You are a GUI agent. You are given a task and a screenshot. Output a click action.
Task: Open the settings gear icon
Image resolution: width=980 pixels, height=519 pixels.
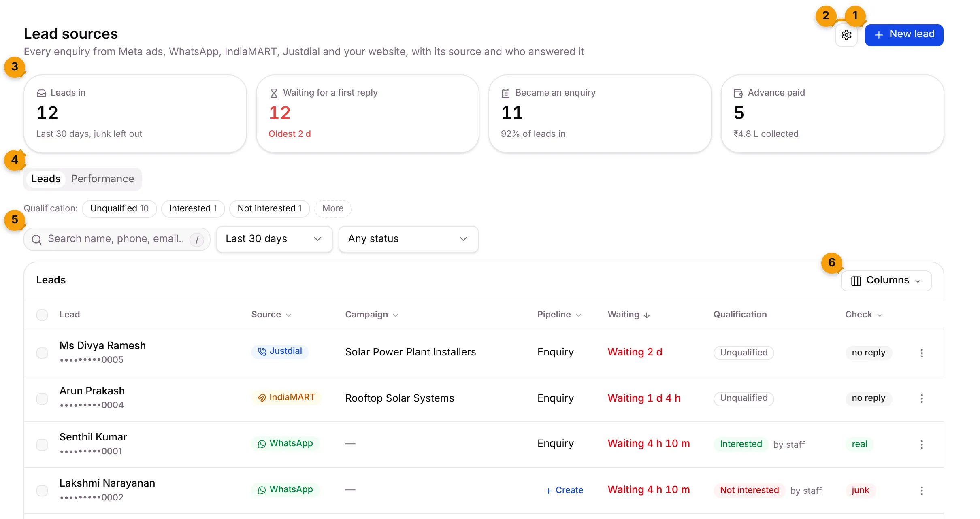(x=846, y=35)
